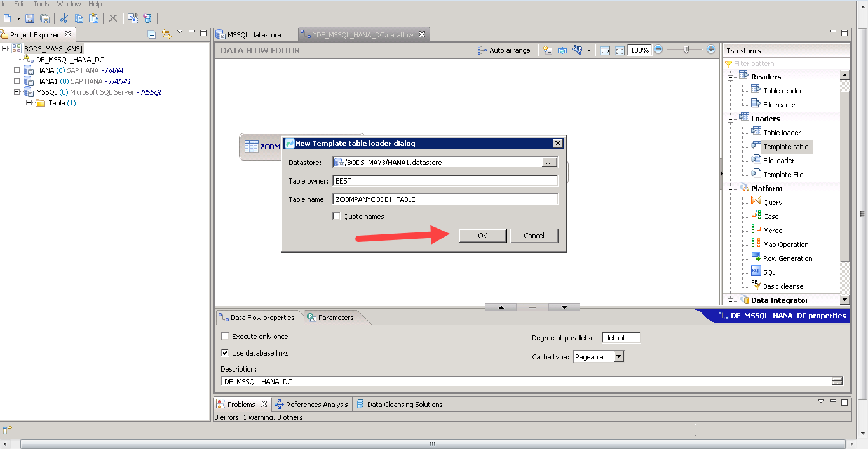The image size is (868, 449).
Task: Collapse the Readers transform group
Action: (730, 76)
